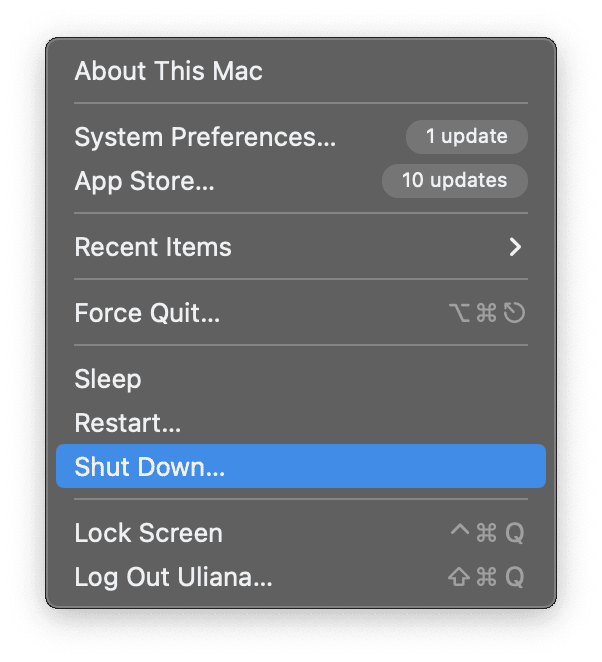Click command symbol in Force Quit shortcut

[487, 314]
